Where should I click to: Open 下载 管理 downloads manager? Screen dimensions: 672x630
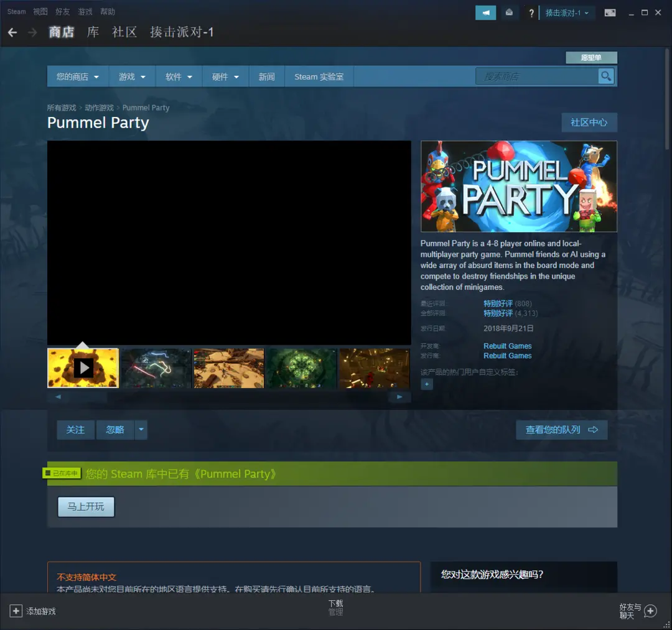[x=335, y=608]
